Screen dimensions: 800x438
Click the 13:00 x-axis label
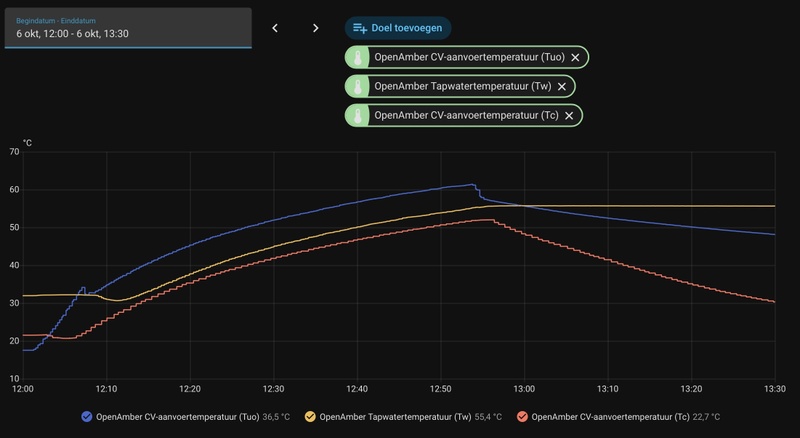[524, 389]
